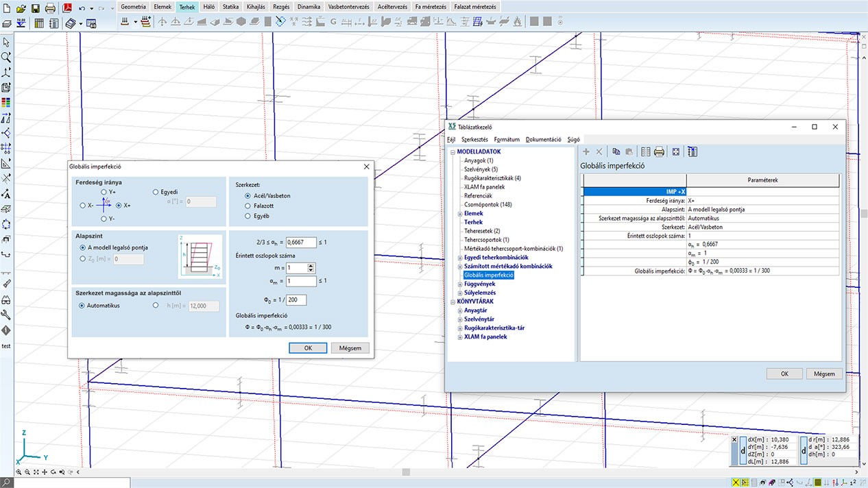Print from the main toolbar

[x=51, y=8]
